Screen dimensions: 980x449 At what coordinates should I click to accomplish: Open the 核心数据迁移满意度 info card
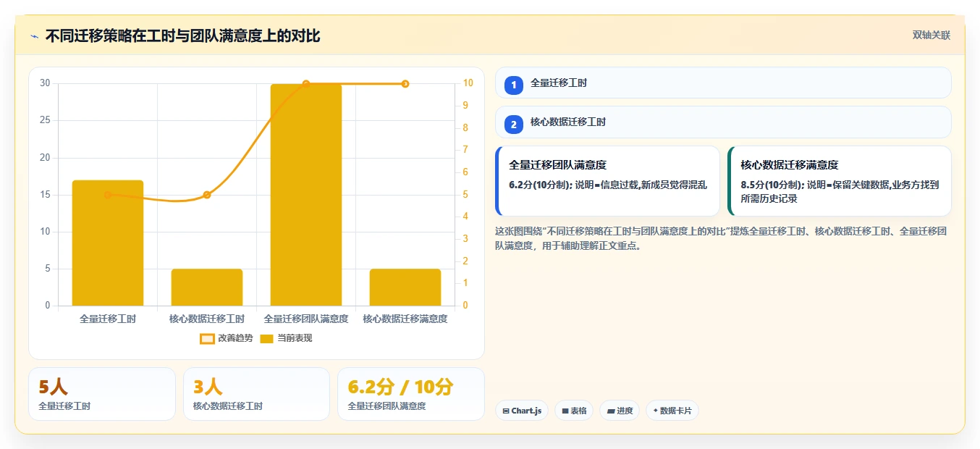click(x=839, y=181)
